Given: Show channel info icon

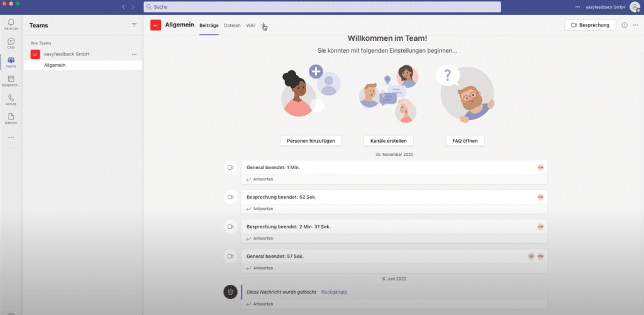Looking at the screenshot, I should (625, 25).
